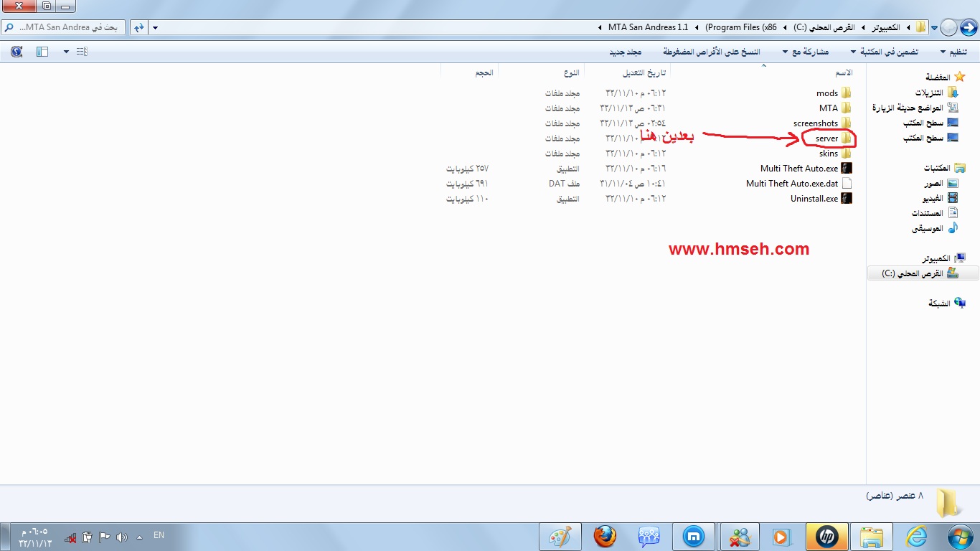Click القرص المحلي (C:) breadcrumb
Image resolution: width=980 pixels, height=551 pixels.
click(x=822, y=27)
